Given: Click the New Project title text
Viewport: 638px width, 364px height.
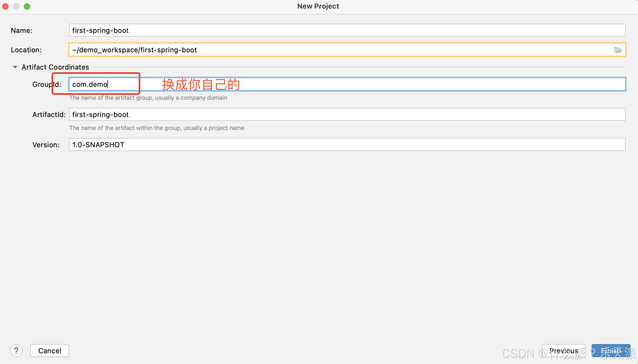Looking at the screenshot, I should 318,6.
